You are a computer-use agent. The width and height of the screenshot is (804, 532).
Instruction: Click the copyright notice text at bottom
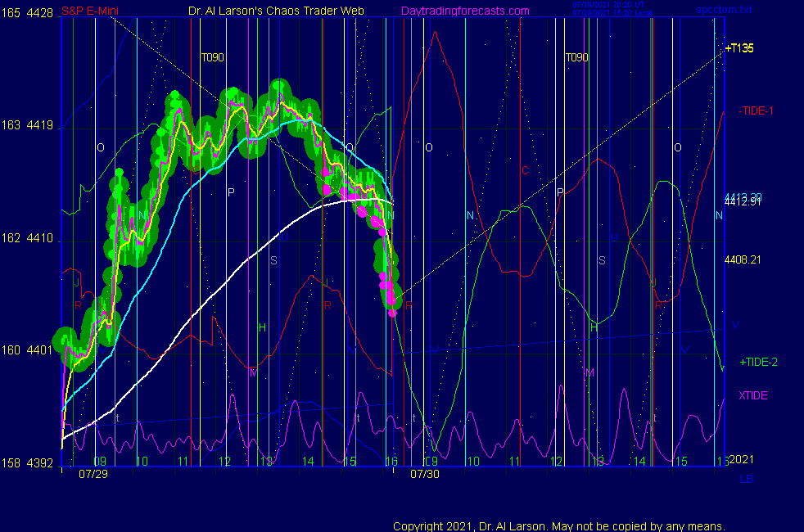(x=558, y=525)
